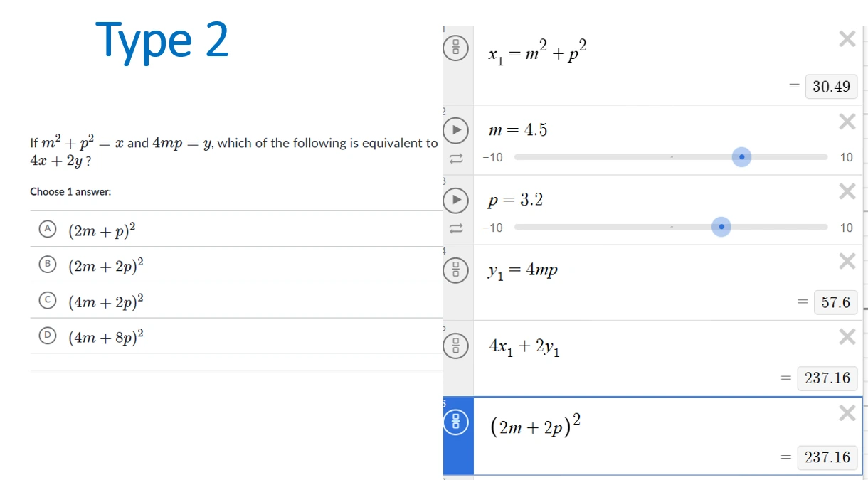Screen dimensions: 868x480
Task: Open a table for the y₁ = 4mp expression
Action: tap(456, 270)
